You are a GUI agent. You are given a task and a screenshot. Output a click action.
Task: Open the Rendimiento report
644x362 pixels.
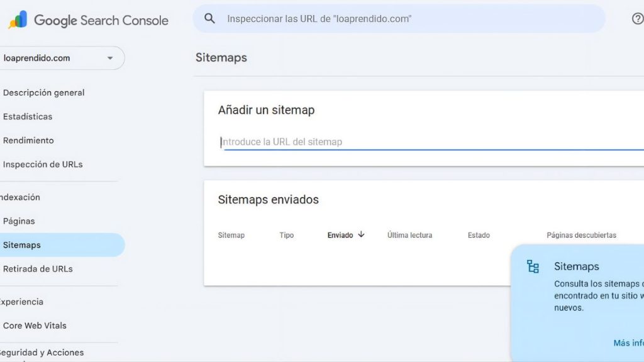point(28,140)
